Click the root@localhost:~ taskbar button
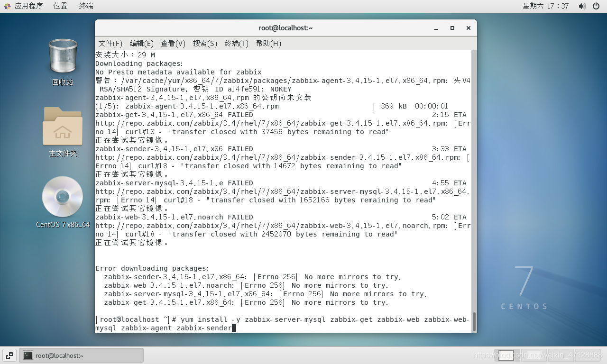The height and width of the screenshot is (364, 607). click(x=81, y=355)
